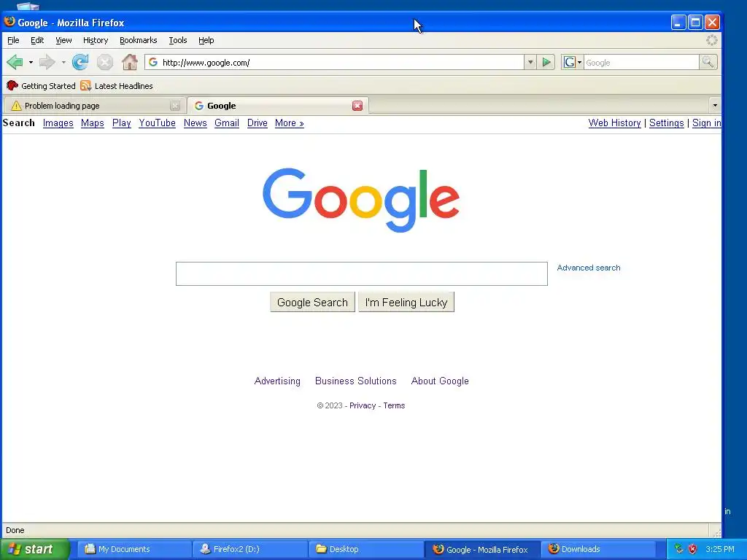Image resolution: width=747 pixels, height=560 pixels.
Task: Open the Terms link
Action: (394, 405)
